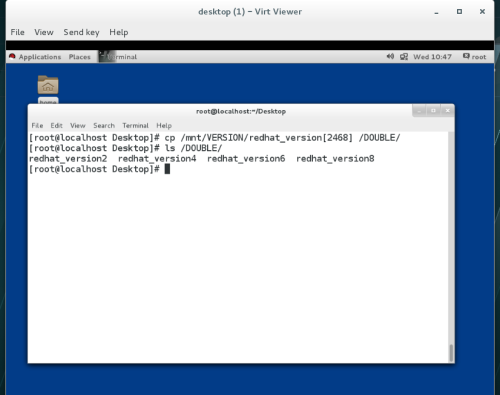Open Virt Viewer Help menu
Image resolution: width=500 pixels, height=395 pixels.
coord(119,32)
